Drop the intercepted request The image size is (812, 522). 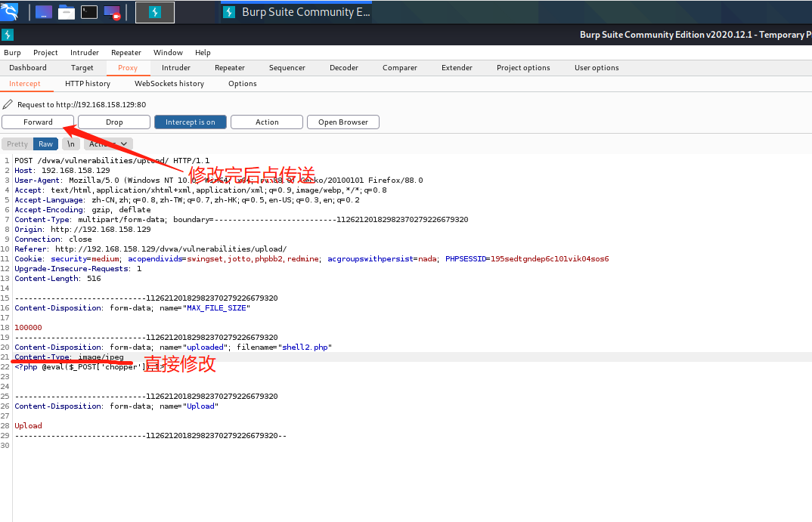pyautogui.click(x=114, y=122)
